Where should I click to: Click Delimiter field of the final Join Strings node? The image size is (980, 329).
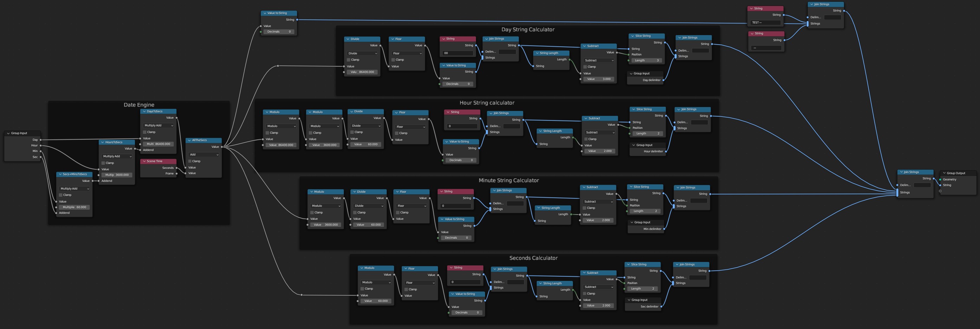pyautogui.click(x=922, y=185)
